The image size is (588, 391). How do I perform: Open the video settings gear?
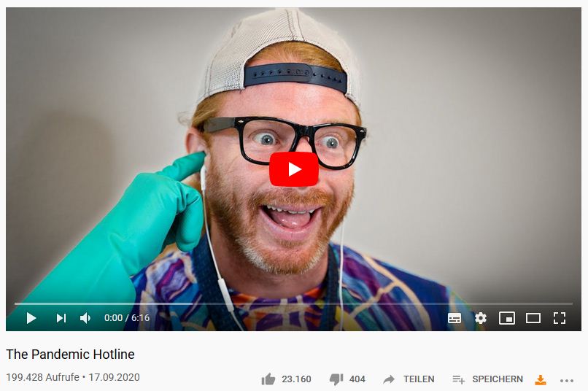[481, 318]
